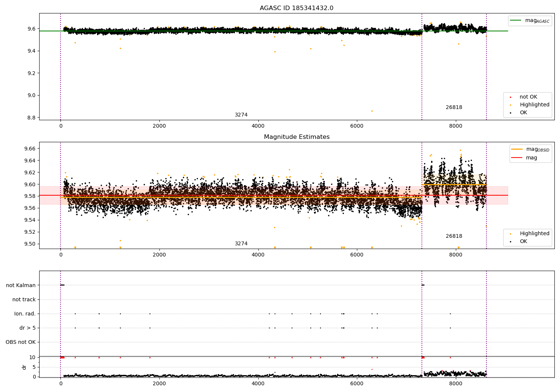Click y-tick '9.4' in the AGASC ID plot
Viewport: 560px width, 392px height.
point(31,51)
